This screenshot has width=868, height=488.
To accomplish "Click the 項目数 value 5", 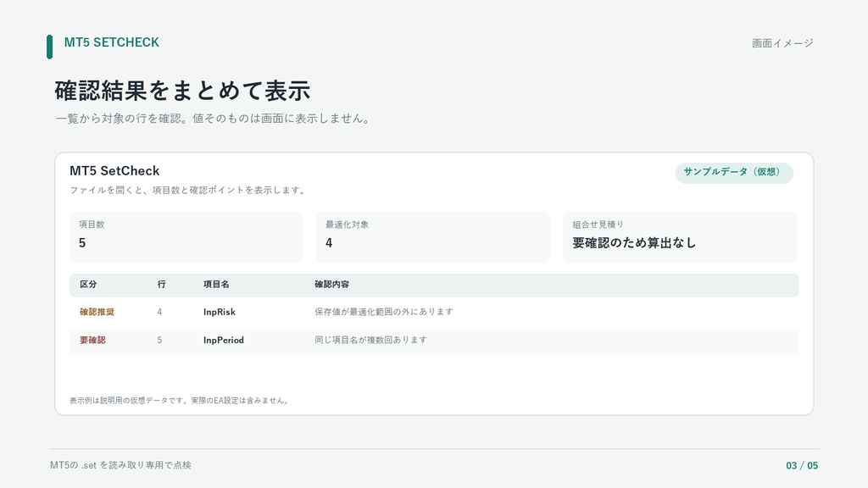I will coord(82,243).
